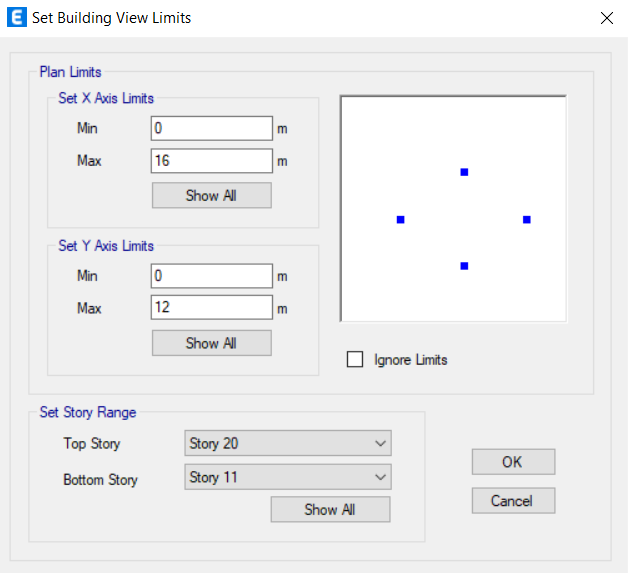Select the top blue handle in plan preview
Viewport: 628px width, 573px height.
(x=464, y=172)
